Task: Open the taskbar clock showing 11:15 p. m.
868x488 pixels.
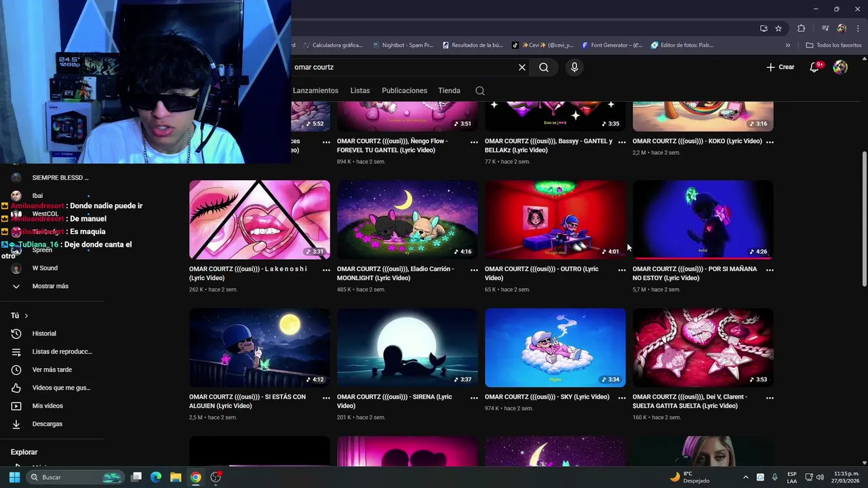Action: tap(846, 477)
